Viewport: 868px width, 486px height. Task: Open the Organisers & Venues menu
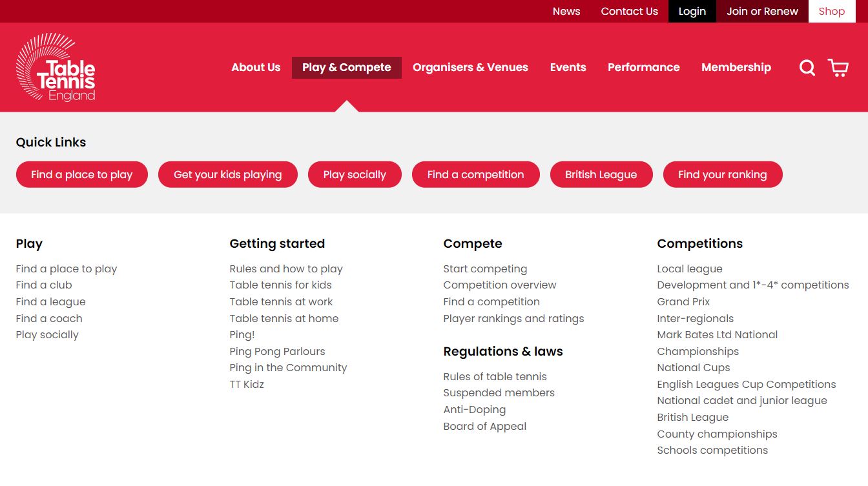pyautogui.click(x=470, y=67)
